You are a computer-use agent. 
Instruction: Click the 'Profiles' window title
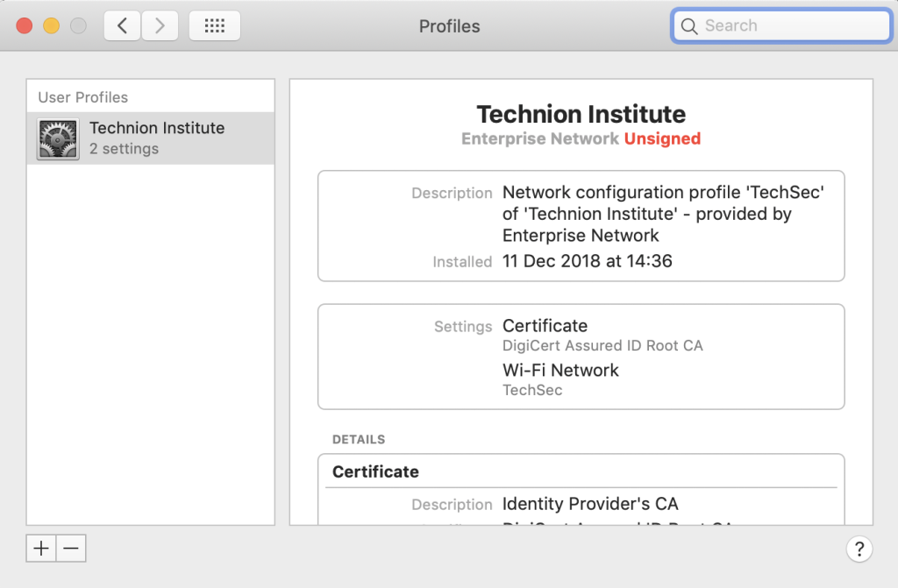[x=450, y=26]
